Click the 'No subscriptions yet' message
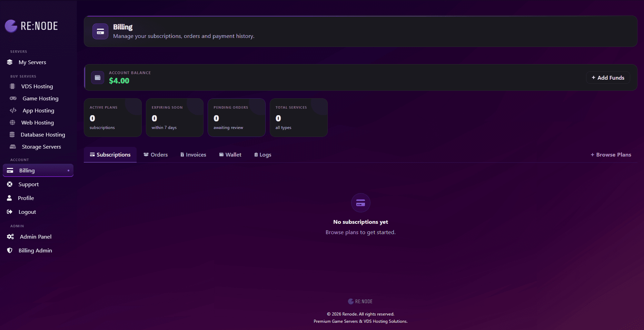Screen dimensions: 644x330 click(360, 222)
